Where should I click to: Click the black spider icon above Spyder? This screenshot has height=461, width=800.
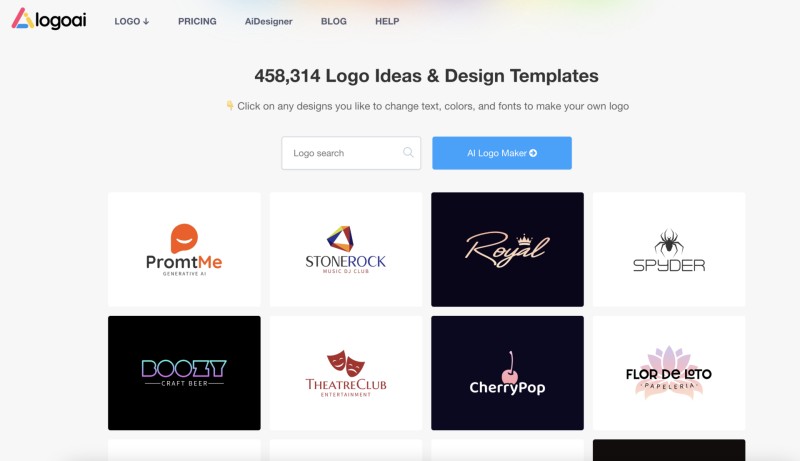[x=669, y=243]
